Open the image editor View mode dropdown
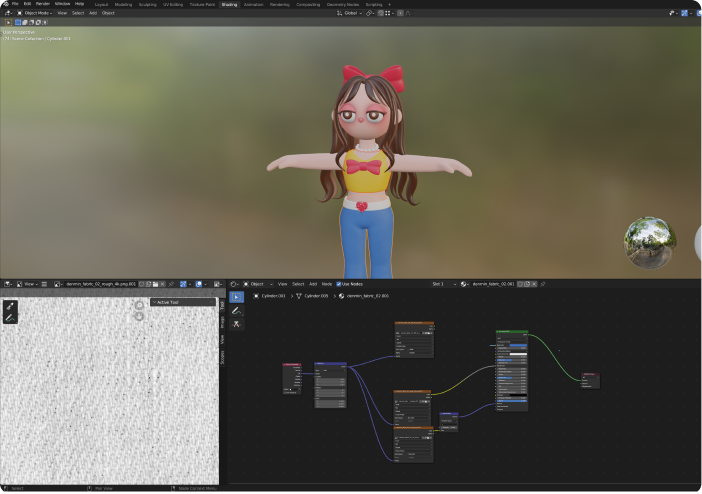This screenshot has height=494, width=702. tap(27, 284)
